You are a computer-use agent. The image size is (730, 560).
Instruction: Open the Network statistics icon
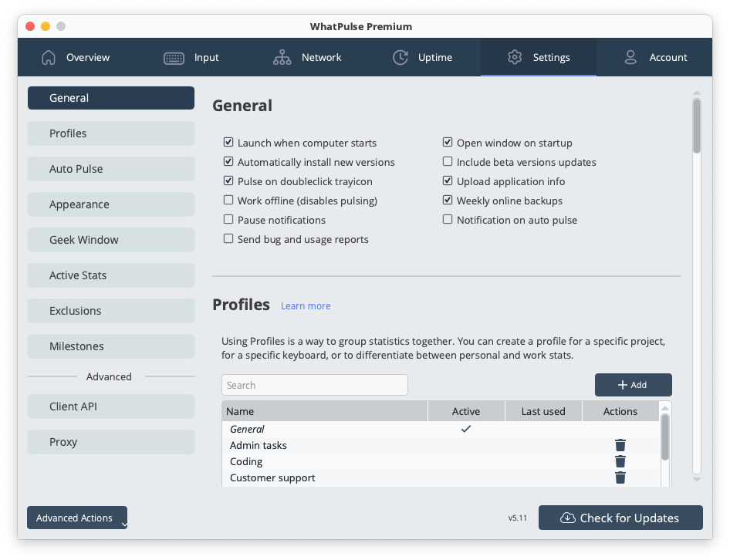pyautogui.click(x=282, y=57)
